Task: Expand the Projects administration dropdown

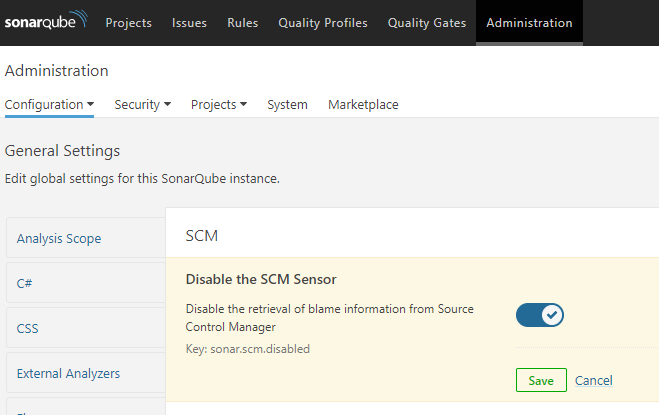Action: coord(218,104)
